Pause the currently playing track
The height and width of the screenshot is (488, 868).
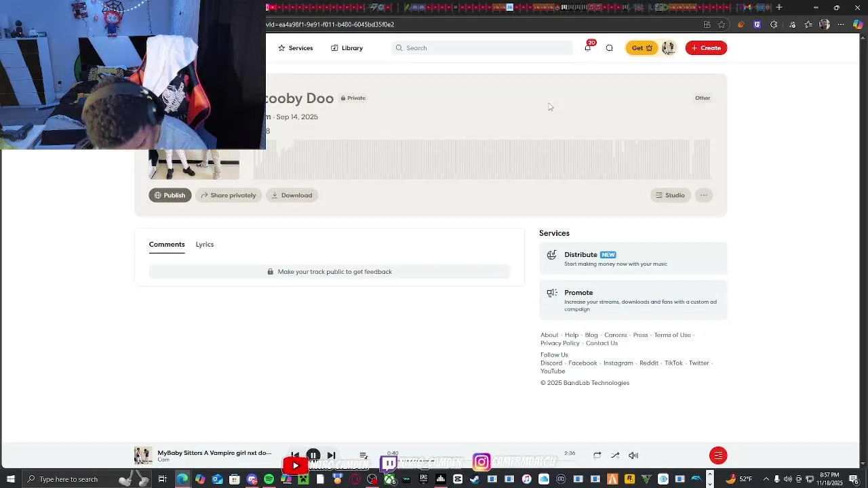click(x=313, y=455)
